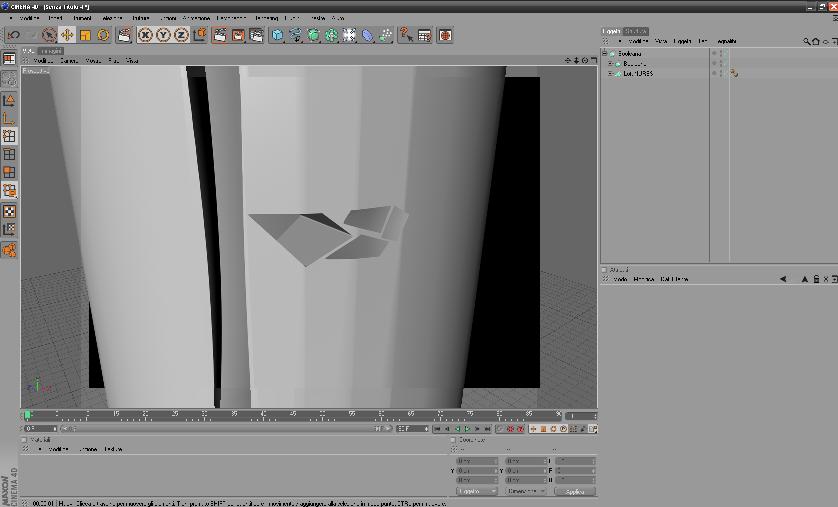The image size is (838, 507).
Task: Switch the world/object coordinate system icon
Action: (200, 35)
